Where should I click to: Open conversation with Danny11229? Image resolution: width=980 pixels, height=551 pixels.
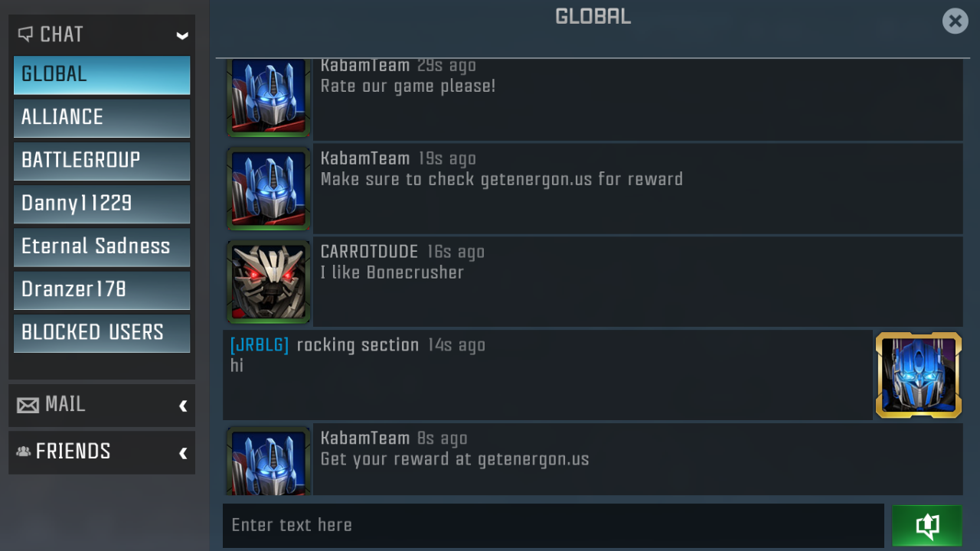102,204
